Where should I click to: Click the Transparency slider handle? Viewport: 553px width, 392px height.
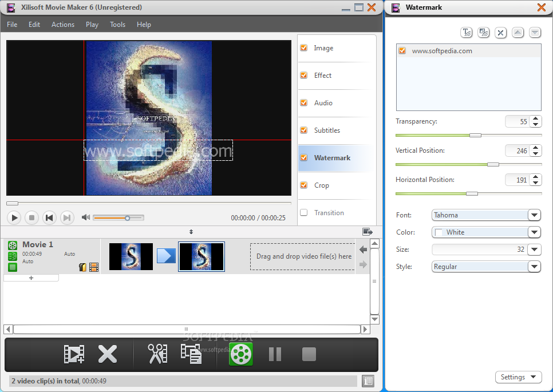pyautogui.click(x=475, y=136)
